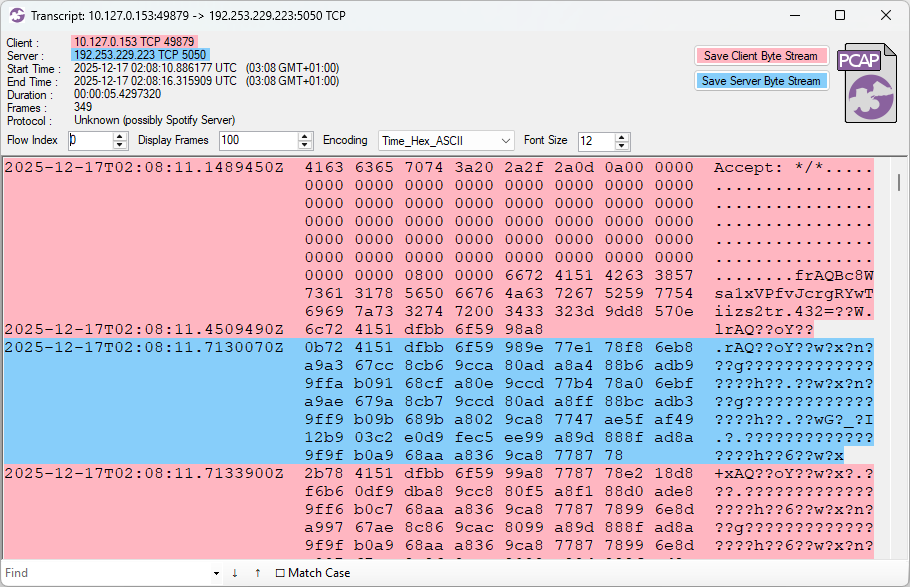The height and width of the screenshot is (587, 910).
Task: Increase the Font Size spinner
Action: [x=622, y=137]
